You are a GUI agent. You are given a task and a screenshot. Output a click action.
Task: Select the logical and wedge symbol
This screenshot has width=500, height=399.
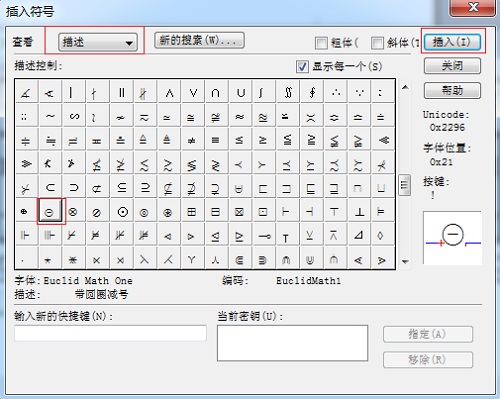pyautogui.click(x=169, y=92)
